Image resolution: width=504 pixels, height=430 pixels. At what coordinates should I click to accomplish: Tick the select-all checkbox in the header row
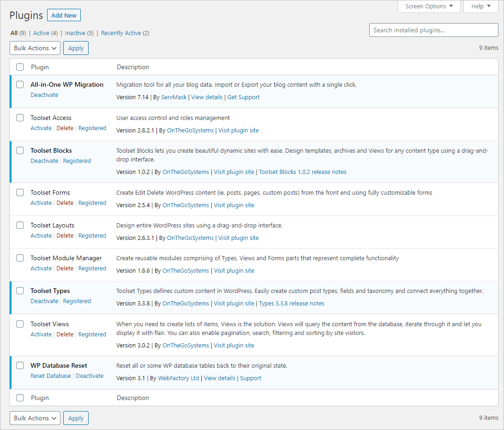(20, 67)
